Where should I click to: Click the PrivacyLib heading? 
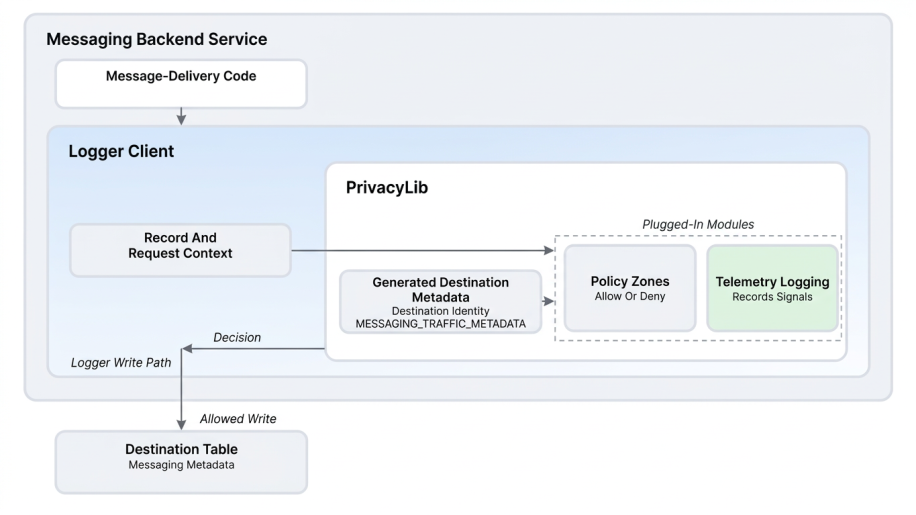tap(387, 187)
